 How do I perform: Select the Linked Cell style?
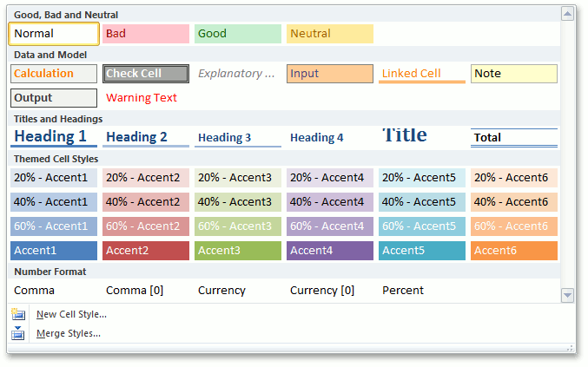(422, 74)
